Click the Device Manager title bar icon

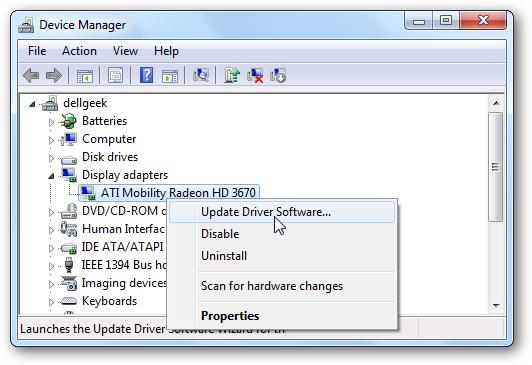(26, 25)
